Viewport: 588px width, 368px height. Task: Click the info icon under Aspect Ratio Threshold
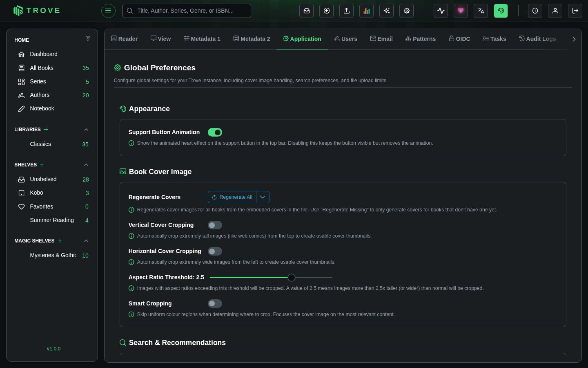(131, 288)
